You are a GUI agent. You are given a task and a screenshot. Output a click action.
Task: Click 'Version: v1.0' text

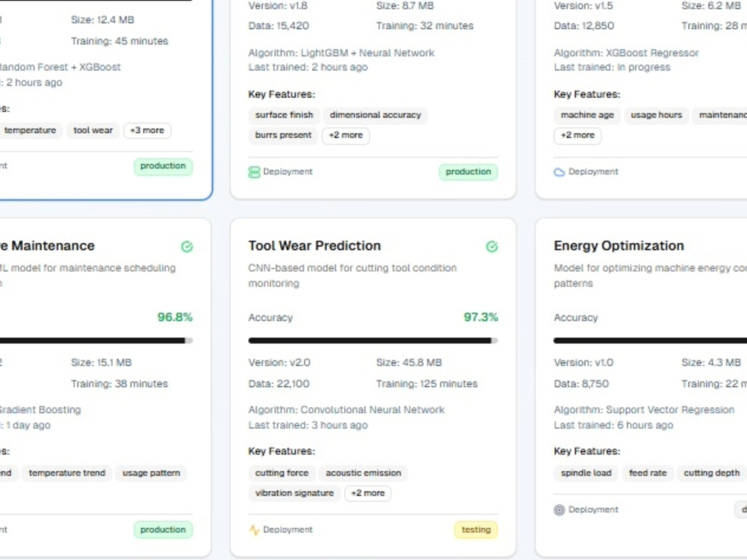(584, 363)
